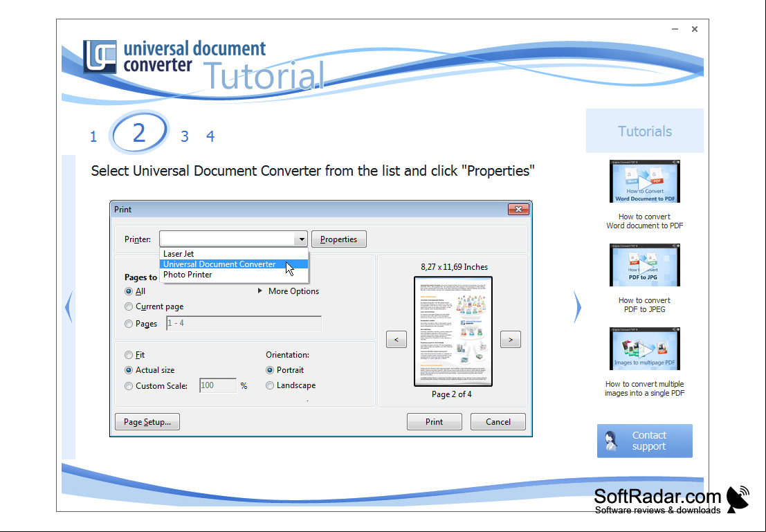
Task: Go to tutorial step 2
Action: click(140, 132)
